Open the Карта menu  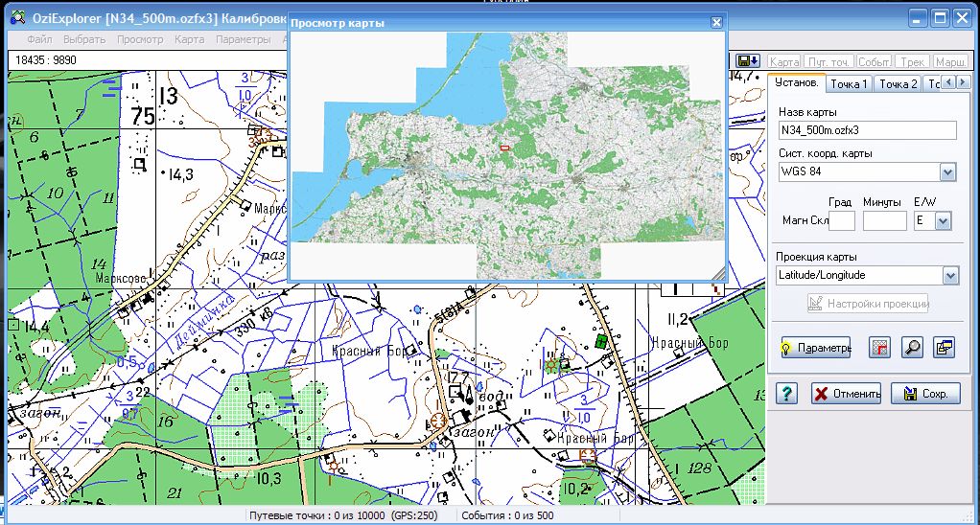pos(189,39)
